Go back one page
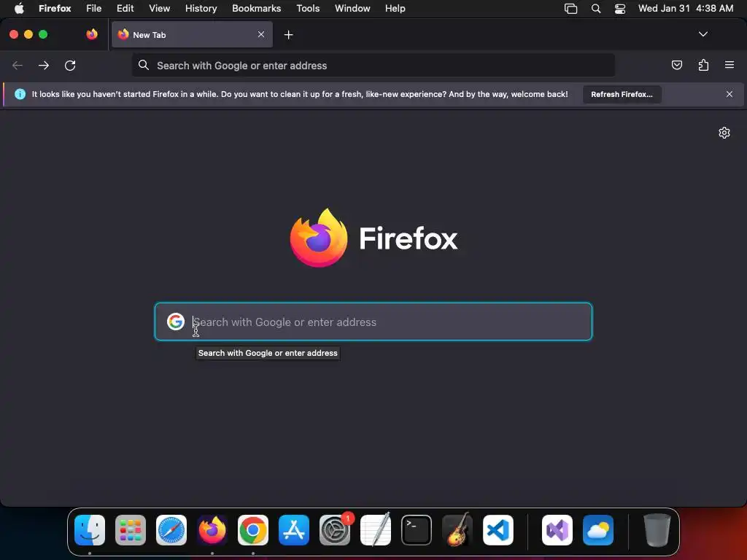The image size is (747, 560). coord(18,65)
